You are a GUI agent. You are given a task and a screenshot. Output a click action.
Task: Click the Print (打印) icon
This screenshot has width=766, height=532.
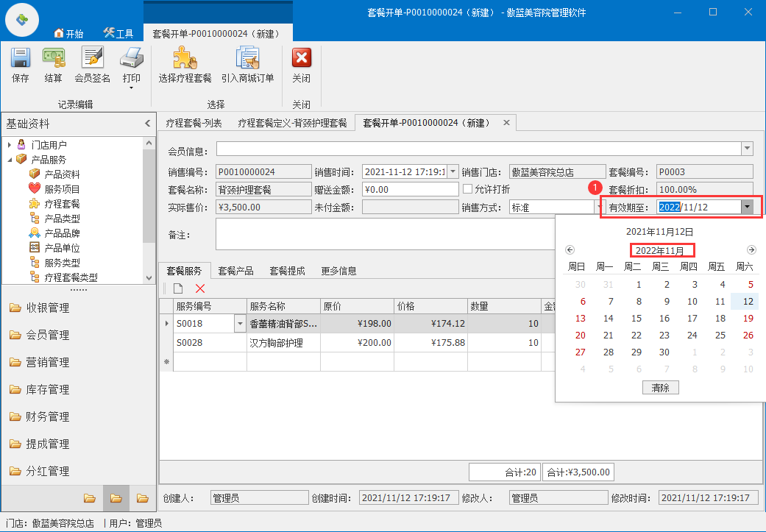coord(132,59)
